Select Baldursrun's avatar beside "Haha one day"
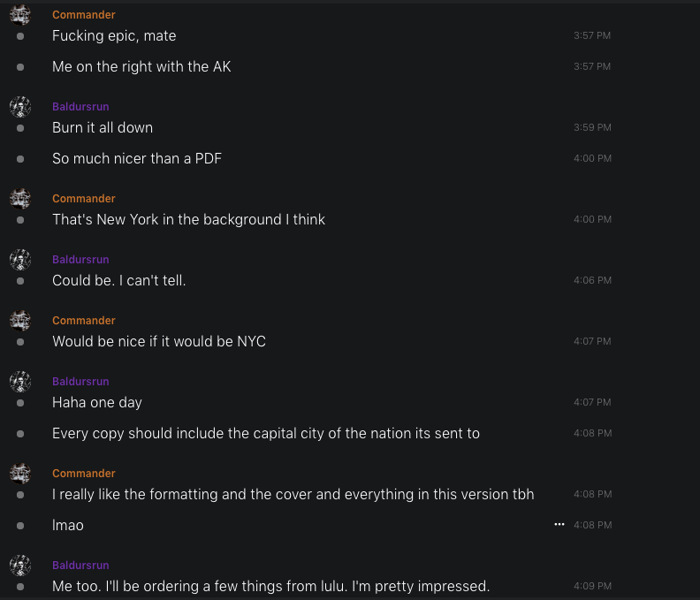 click(x=20, y=382)
